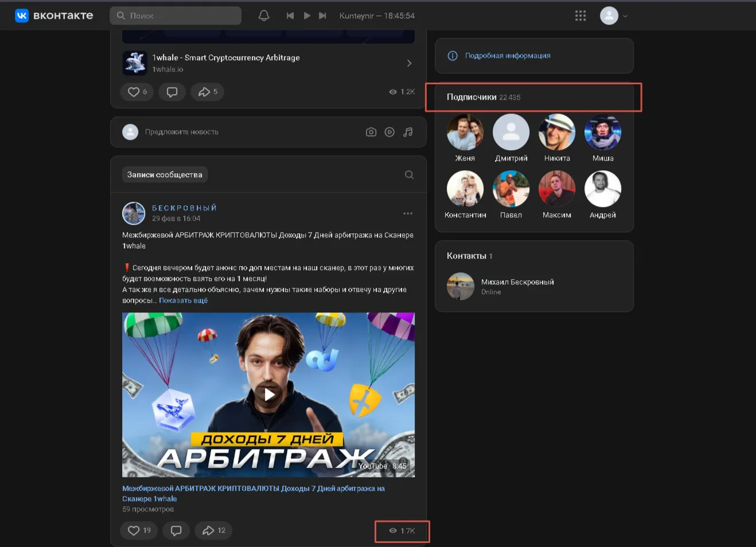The height and width of the screenshot is (547, 756).
Task: Like the post with 6 likes
Action: [x=137, y=92]
